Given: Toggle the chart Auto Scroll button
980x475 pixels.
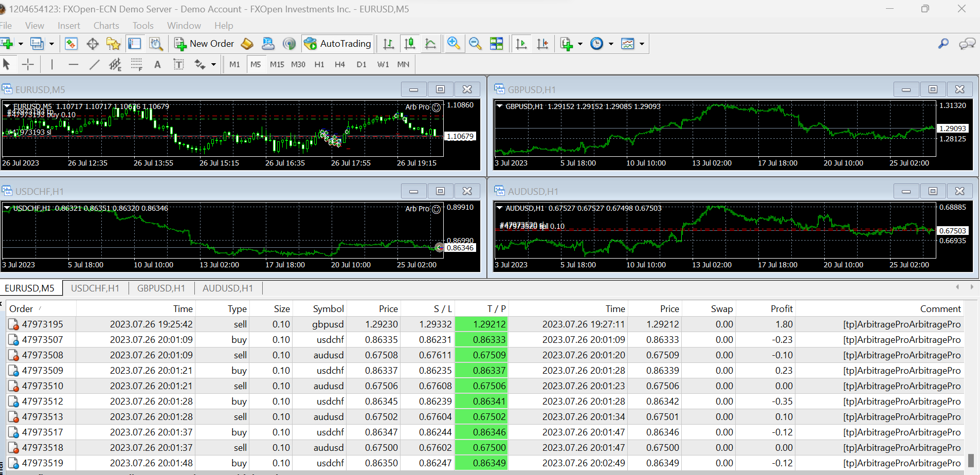Looking at the screenshot, I should point(521,44).
